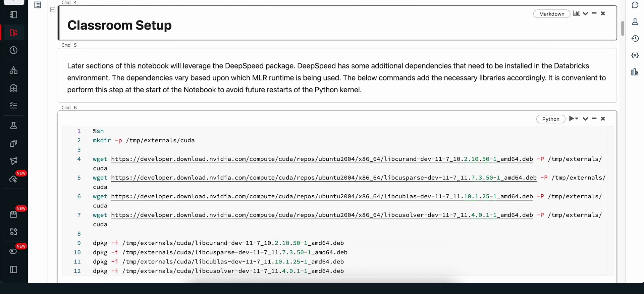The width and height of the screenshot is (644, 294).
Task: Click the Python language button
Action: click(x=550, y=119)
